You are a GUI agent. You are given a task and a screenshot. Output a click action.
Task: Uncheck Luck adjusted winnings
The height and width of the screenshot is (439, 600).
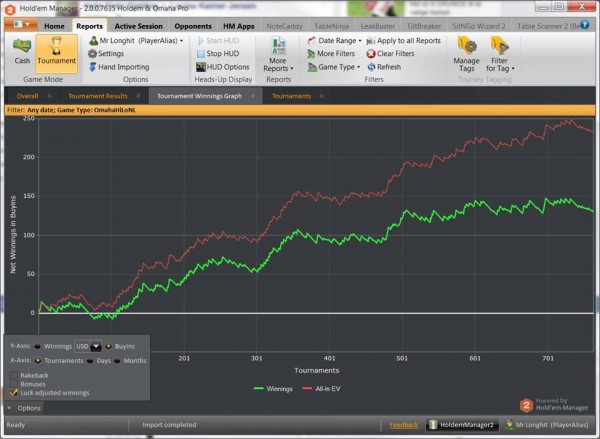(x=13, y=393)
